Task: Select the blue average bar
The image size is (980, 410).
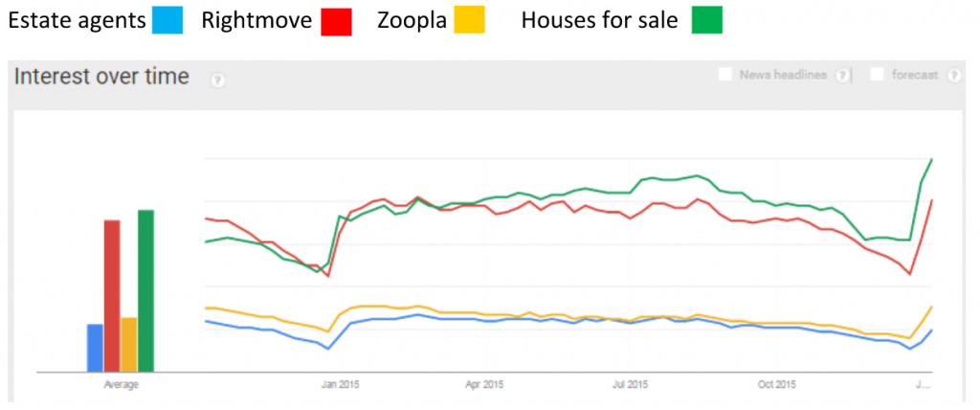Action: pos(95,347)
